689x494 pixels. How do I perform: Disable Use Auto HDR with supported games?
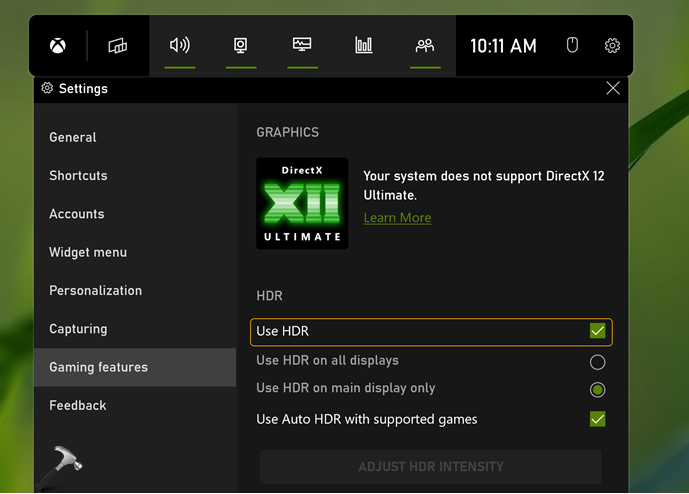point(597,419)
